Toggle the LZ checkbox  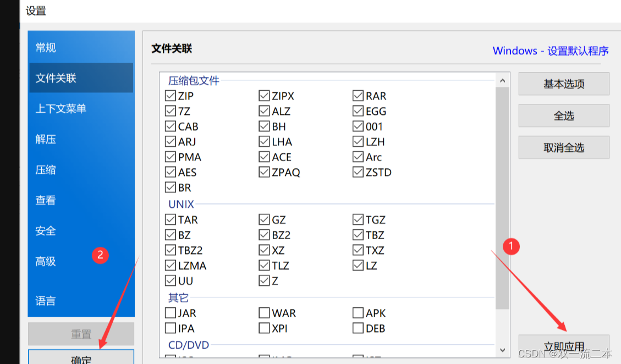tap(358, 266)
